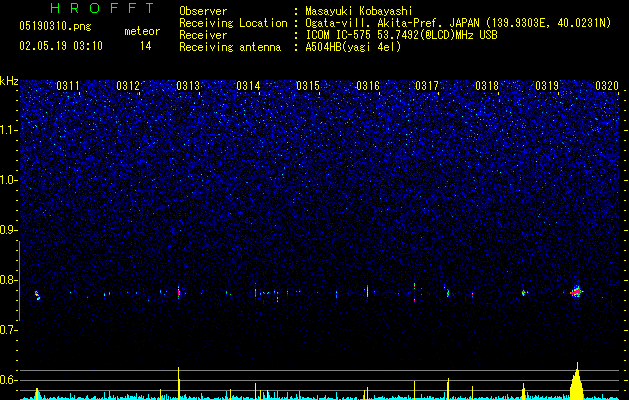Click the 0316 time marker
The width and height of the screenshot is (629, 400).
pyautogui.click(x=368, y=86)
